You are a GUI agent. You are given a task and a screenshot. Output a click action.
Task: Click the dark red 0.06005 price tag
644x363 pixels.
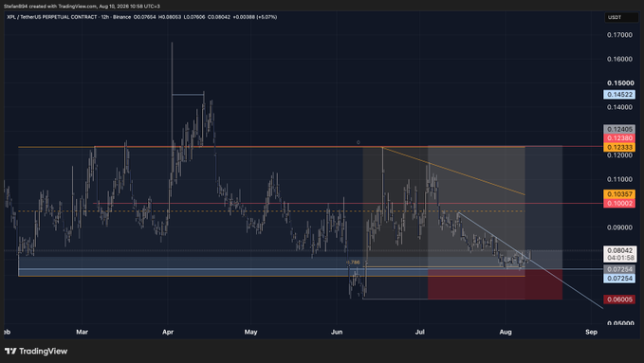[619, 299]
